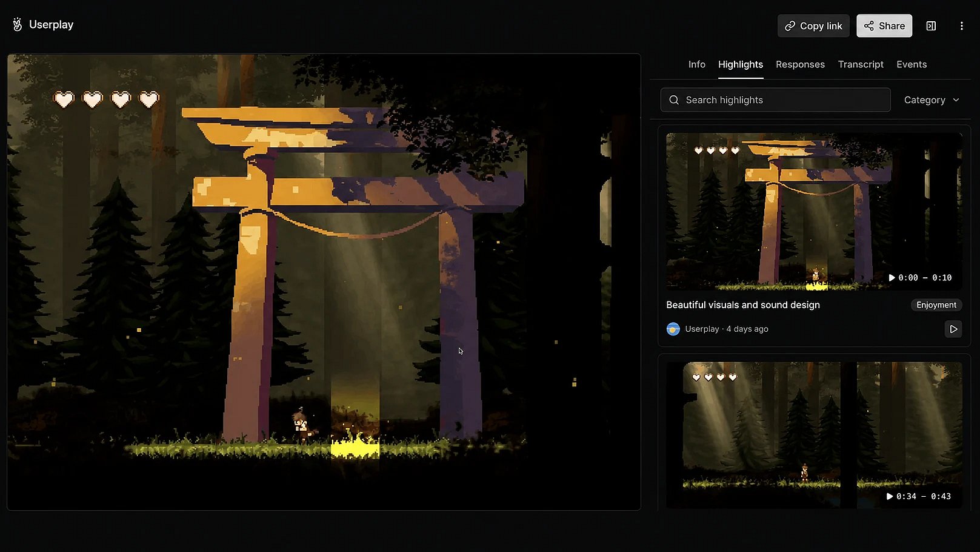Open the torii gate highlight thumbnail
Image resolution: width=980 pixels, height=552 pixels.
pos(814,211)
